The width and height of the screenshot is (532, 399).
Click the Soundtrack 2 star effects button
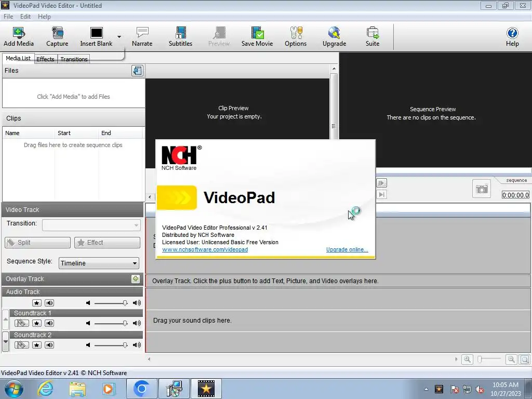[37, 345]
